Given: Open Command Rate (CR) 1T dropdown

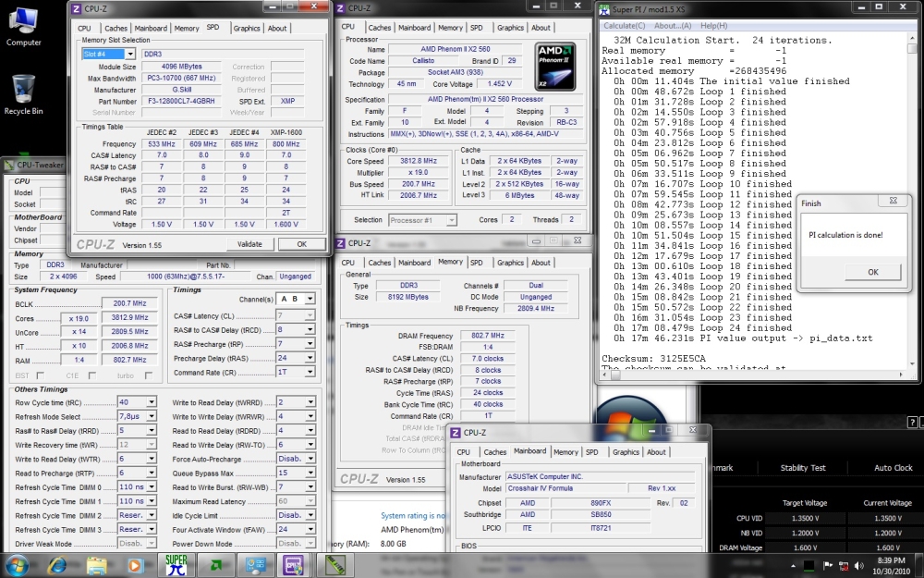Looking at the screenshot, I should coord(310,373).
